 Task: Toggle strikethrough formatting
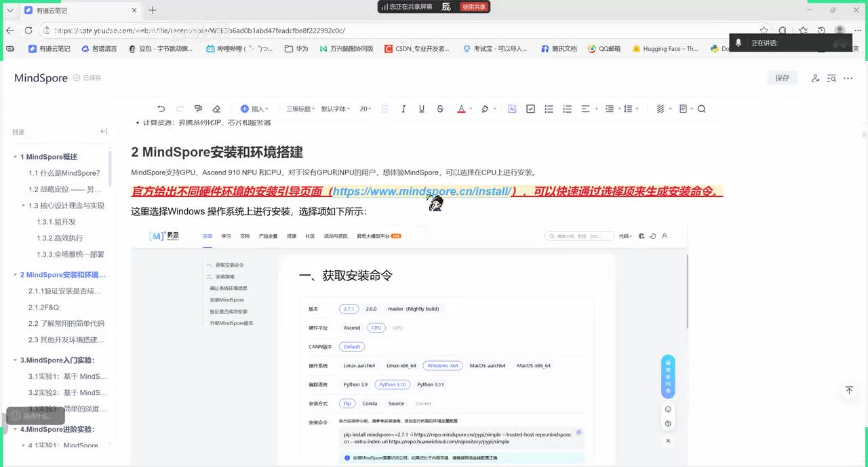click(x=440, y=109)
